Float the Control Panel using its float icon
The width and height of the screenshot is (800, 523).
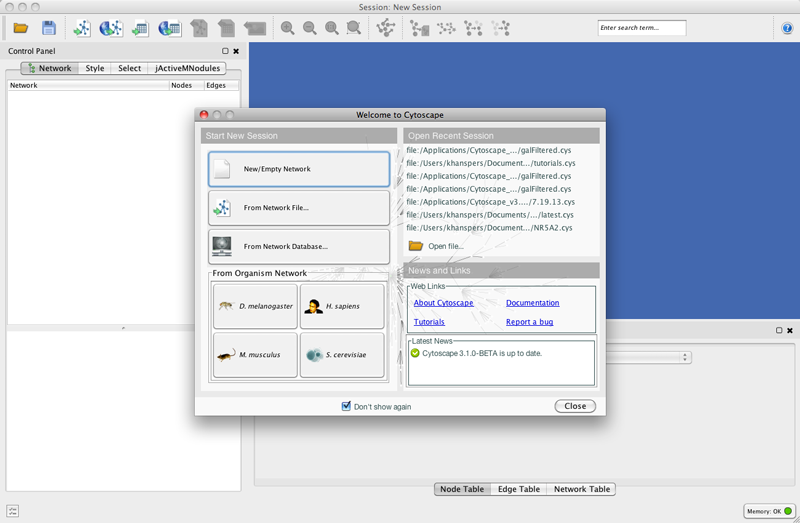pos(225,51)
